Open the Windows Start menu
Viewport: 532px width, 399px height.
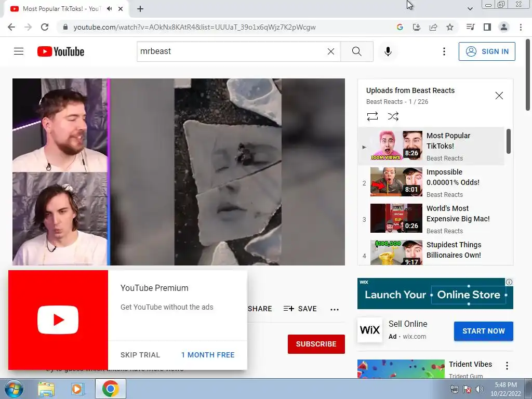point(14,389)
